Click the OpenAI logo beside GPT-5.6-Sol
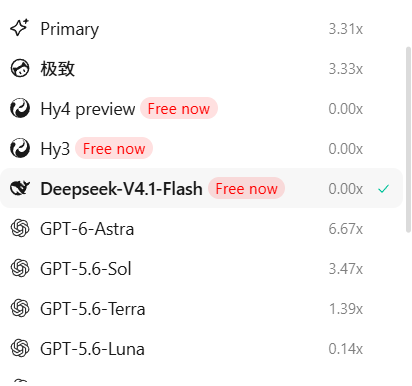This screenshot has height=386, width=412. tap(20, 268)
